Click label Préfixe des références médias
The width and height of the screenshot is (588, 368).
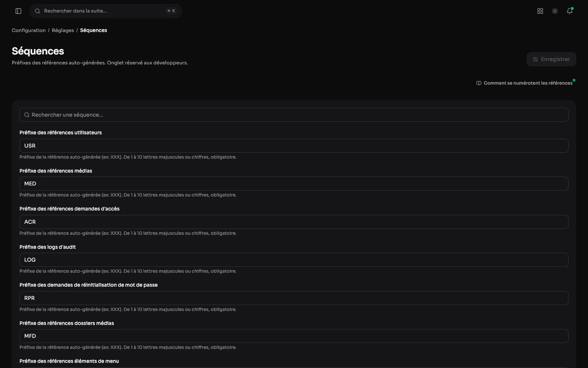[56, 171]
